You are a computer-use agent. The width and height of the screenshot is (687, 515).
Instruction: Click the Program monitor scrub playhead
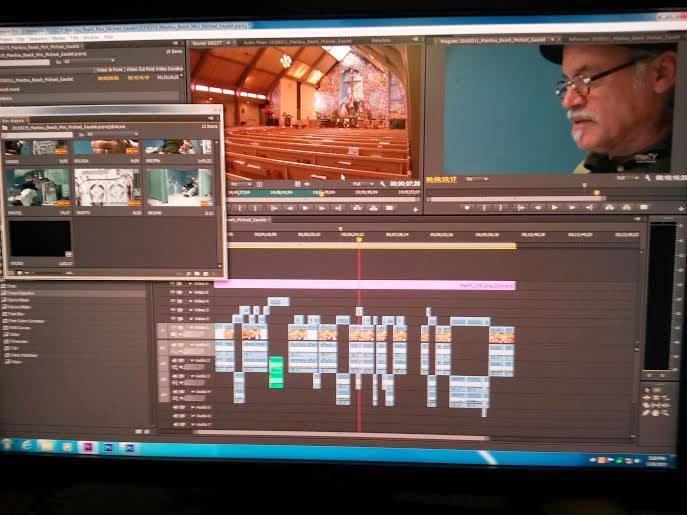596,192
